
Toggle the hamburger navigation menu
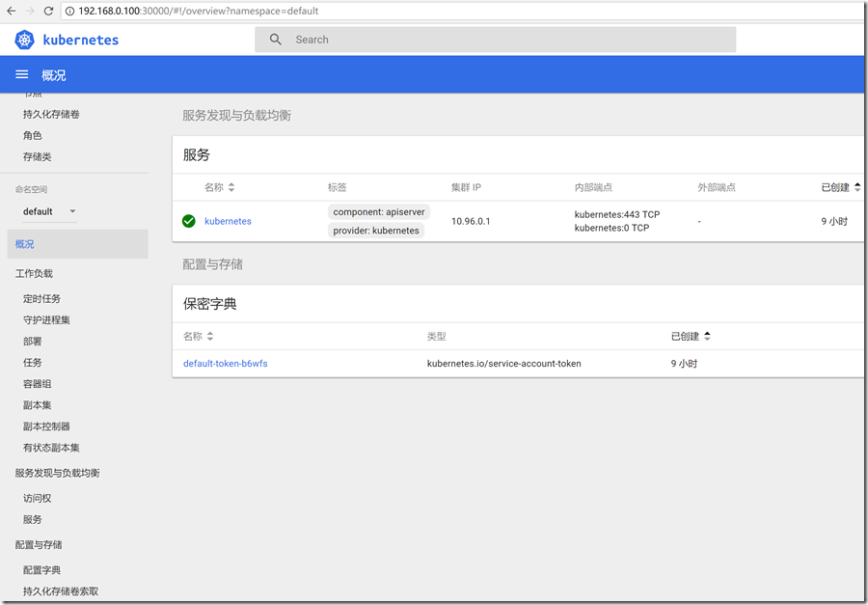point(21,74)
